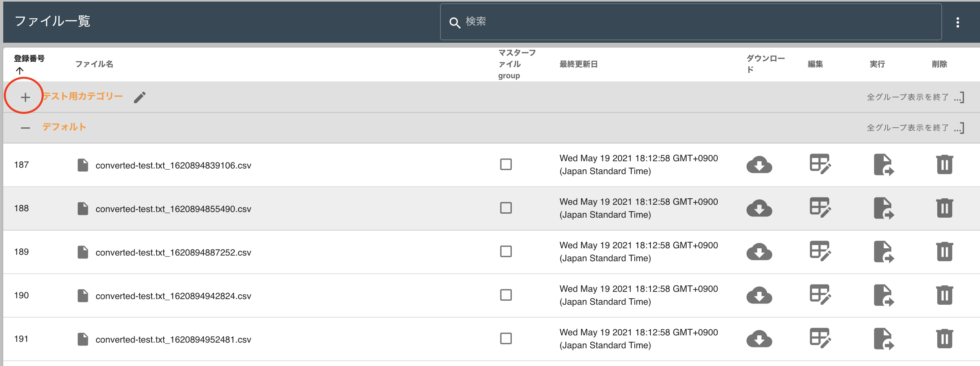Select filename converted-test.txt_1620894942824.csv
This screenshot has height=366, width=980.
[x=173, y=296]
